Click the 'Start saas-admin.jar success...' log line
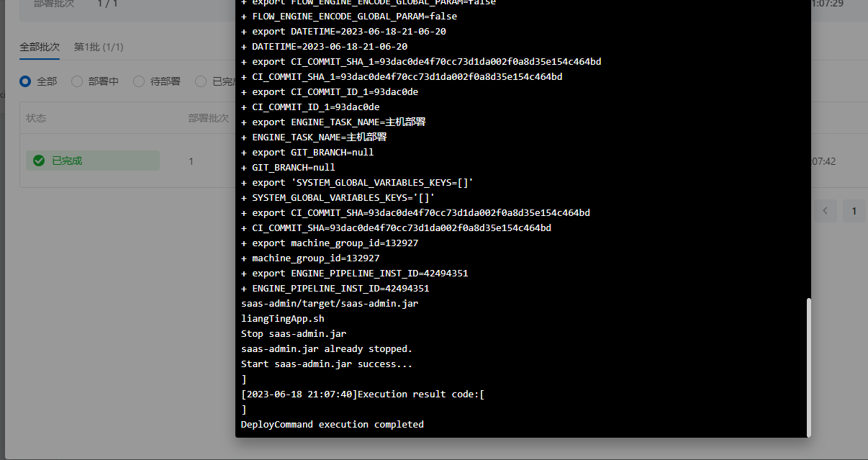 click(x=327, y=364)
